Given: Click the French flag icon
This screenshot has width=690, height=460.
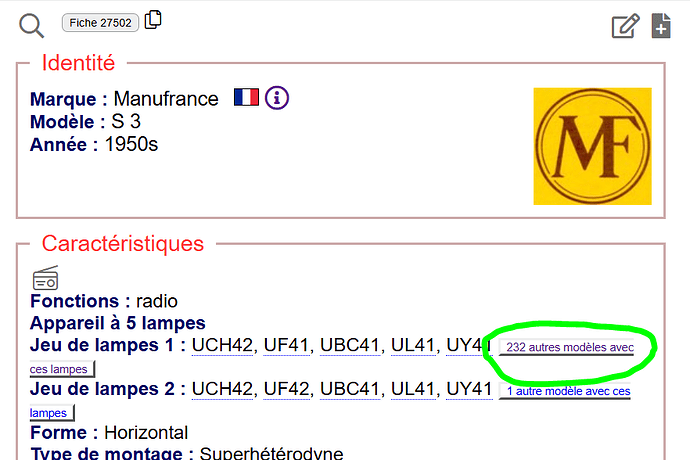Looking at the screenshot, I should point(246,97).
